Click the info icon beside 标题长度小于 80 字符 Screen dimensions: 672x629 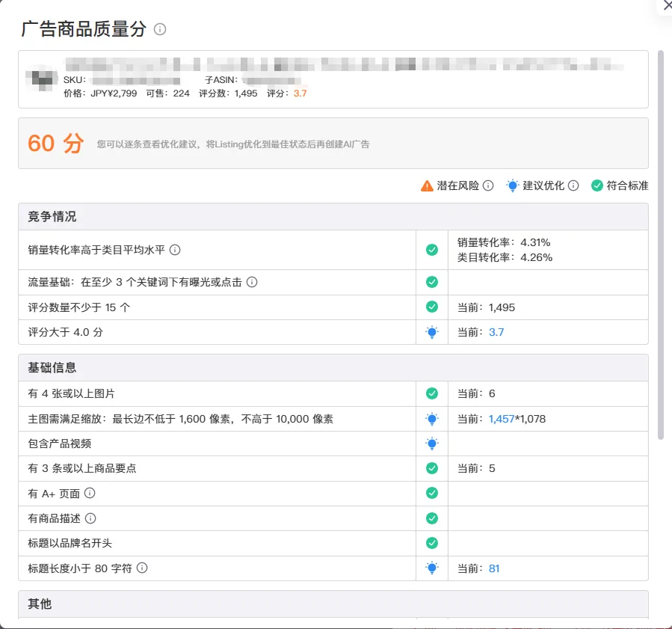click(142, 568)
